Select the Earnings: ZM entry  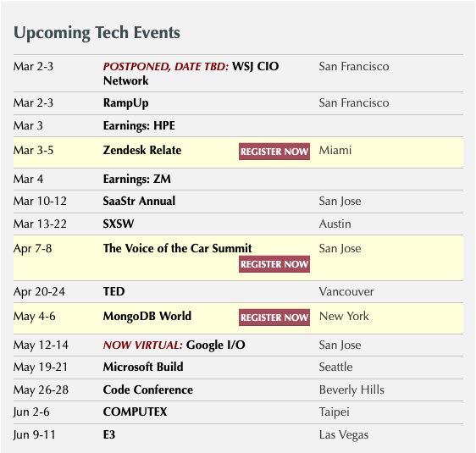tap(137, 179)
